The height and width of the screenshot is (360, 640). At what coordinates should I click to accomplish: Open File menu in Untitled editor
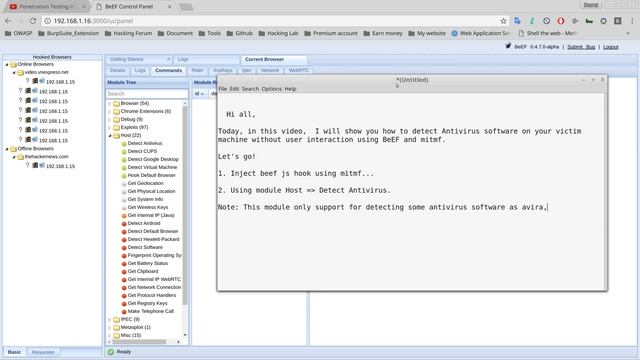point(223,89)
